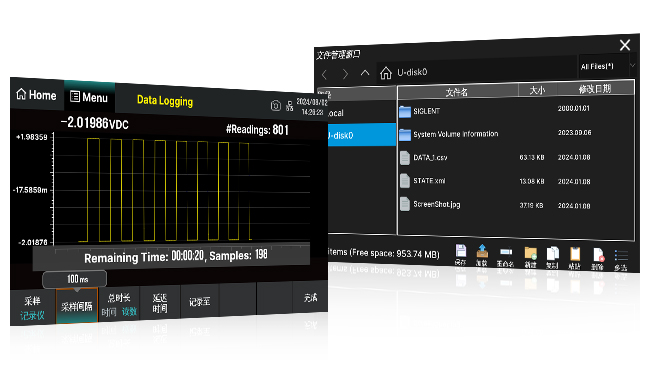Click the Load file icon

(x=482, y=251)
